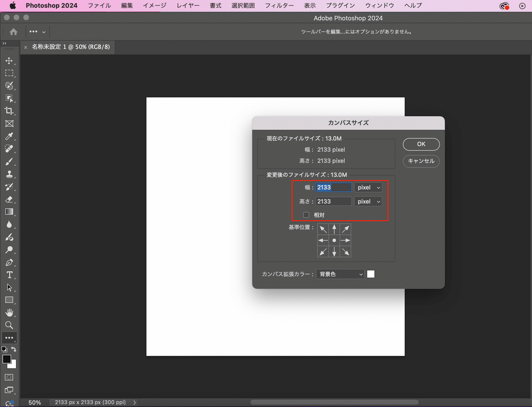The image size is (532, 407).
Task: Open the background color picker
Action: click(14, 365)
